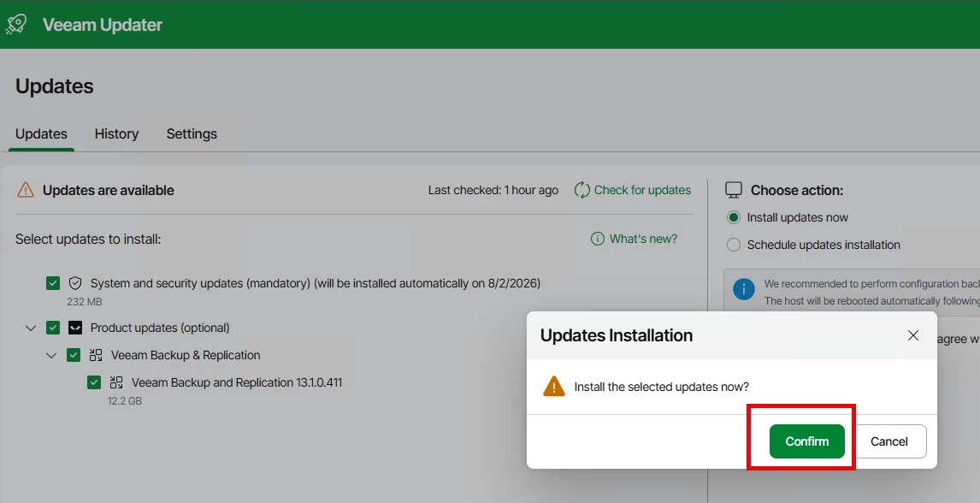Click the black Veeam icon beside Product updates
980x503 pixels.
pyautogui.click(x=75, y=328)
